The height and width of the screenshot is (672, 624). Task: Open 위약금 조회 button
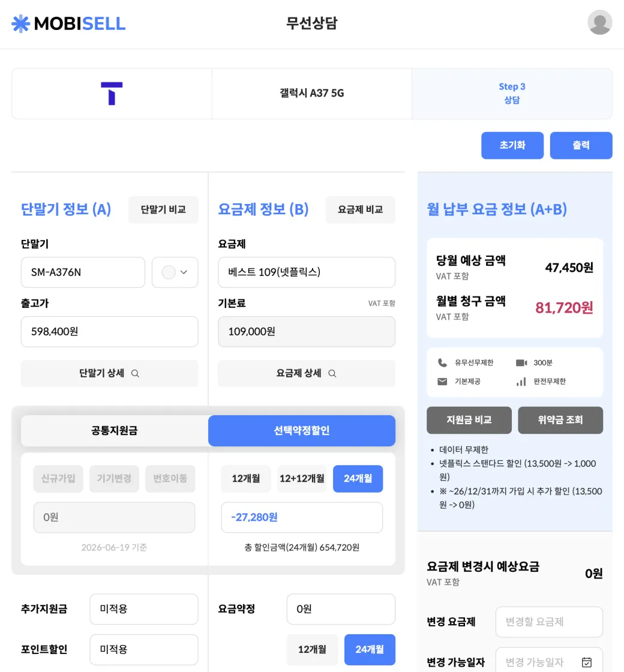560,420
